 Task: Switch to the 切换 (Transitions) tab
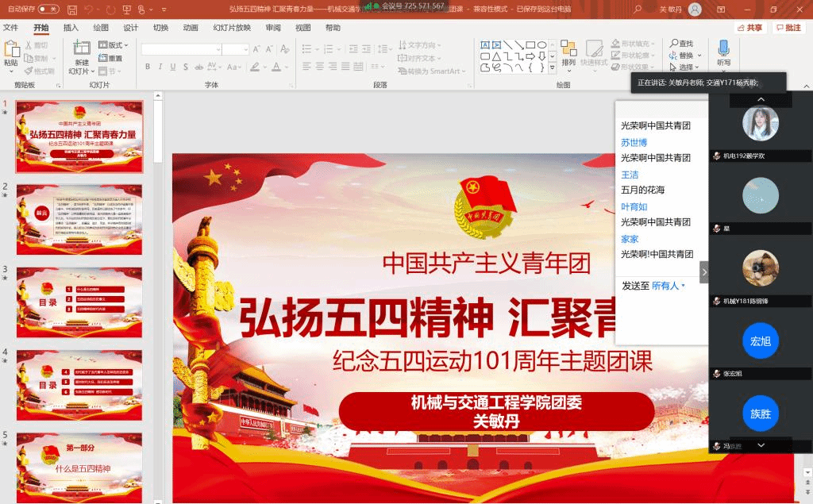click(x=160, y=28)
